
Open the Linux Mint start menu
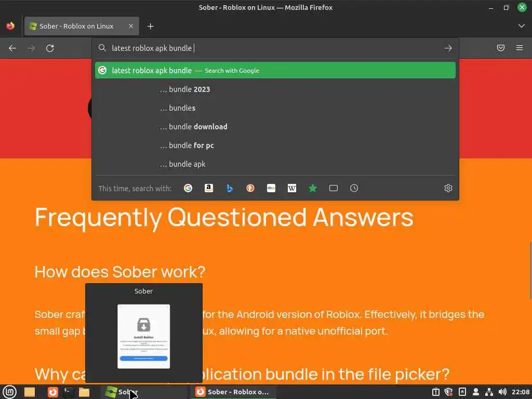tap(9, 392)
